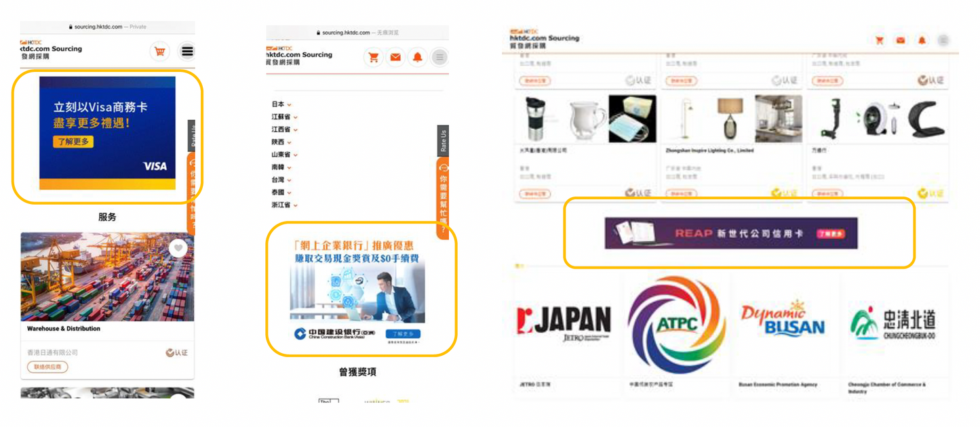
Task: Expand the 江蘇省 region list
Action: click(x=296, y=117)
